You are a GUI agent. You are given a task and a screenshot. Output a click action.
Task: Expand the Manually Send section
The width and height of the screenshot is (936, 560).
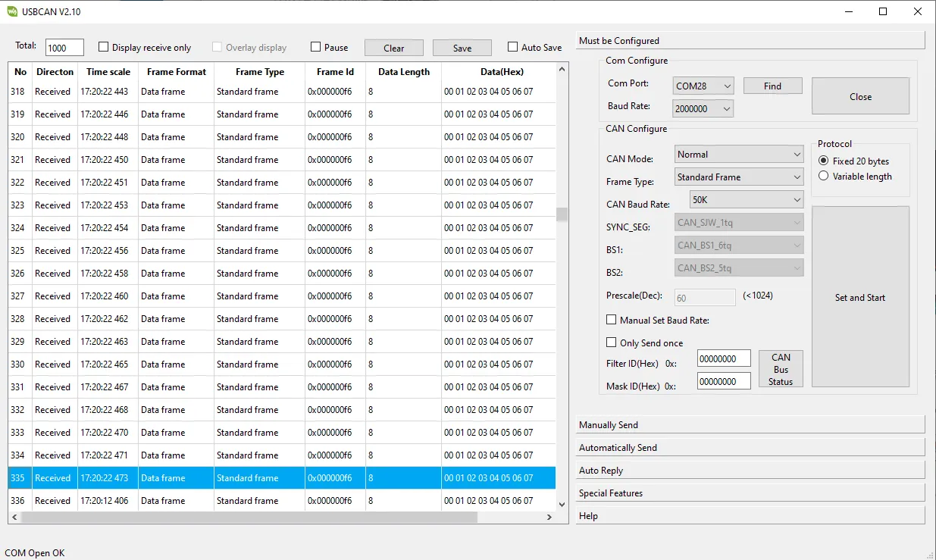coord(750,425)
